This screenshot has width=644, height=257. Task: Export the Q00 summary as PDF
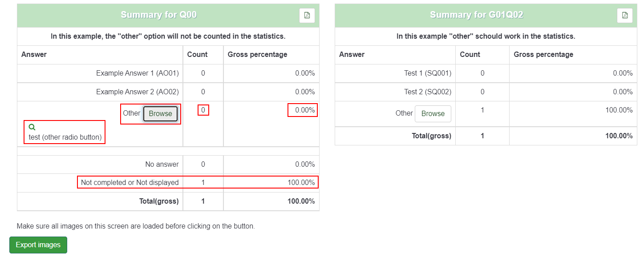307,15
